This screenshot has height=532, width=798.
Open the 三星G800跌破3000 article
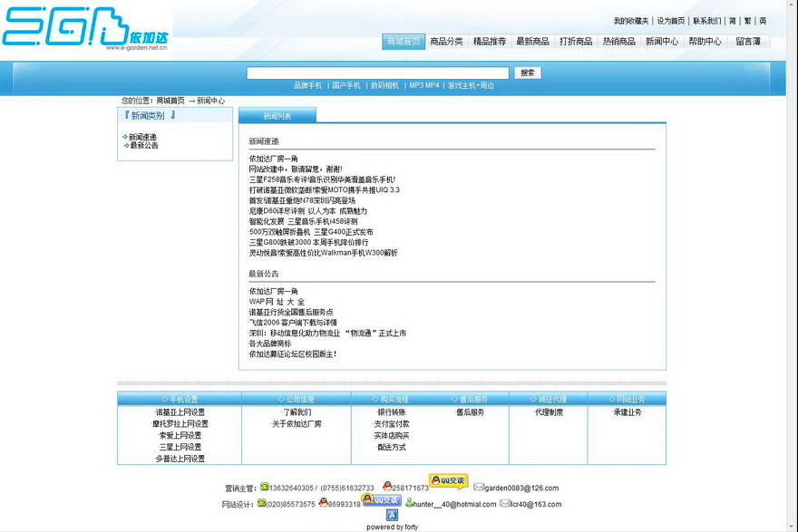(308, 242)
